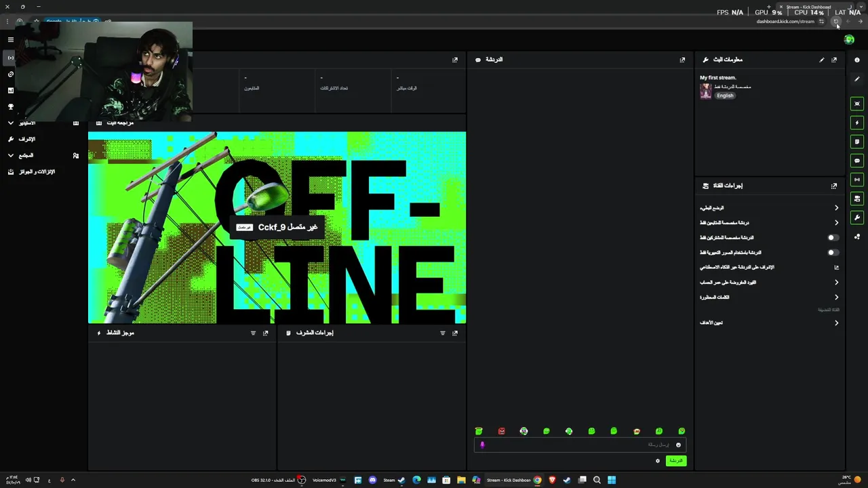Screen dimensions: 868x488
Task: Click the English language tag
Action: coord(725,96)
